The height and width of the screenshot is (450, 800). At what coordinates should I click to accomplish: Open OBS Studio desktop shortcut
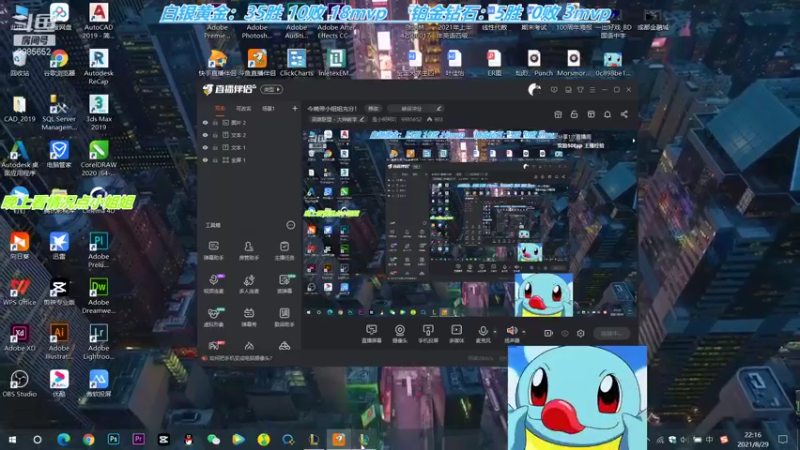point(19,384)
